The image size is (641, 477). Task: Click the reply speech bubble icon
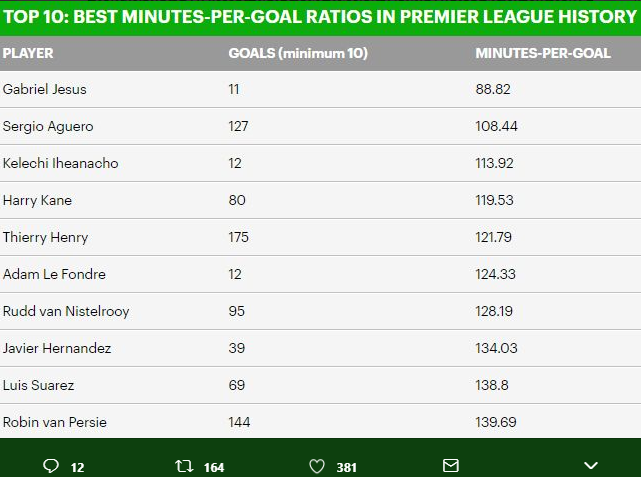(51, 466)
